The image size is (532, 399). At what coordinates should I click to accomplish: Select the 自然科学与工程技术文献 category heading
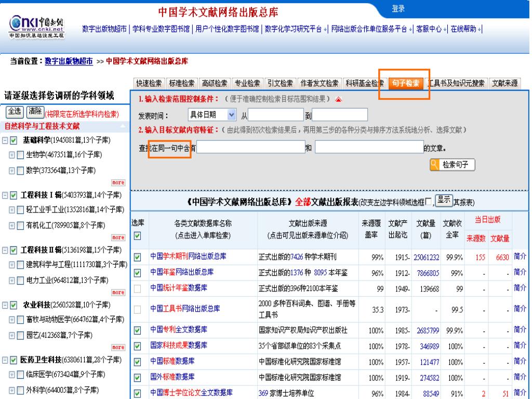42,126
